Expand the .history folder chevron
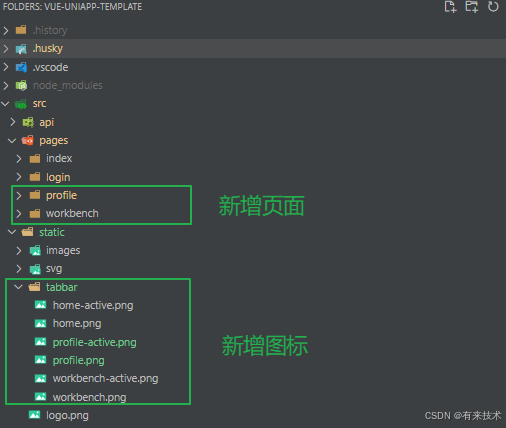This screenshot has height=428, width=506. (6, 30)
